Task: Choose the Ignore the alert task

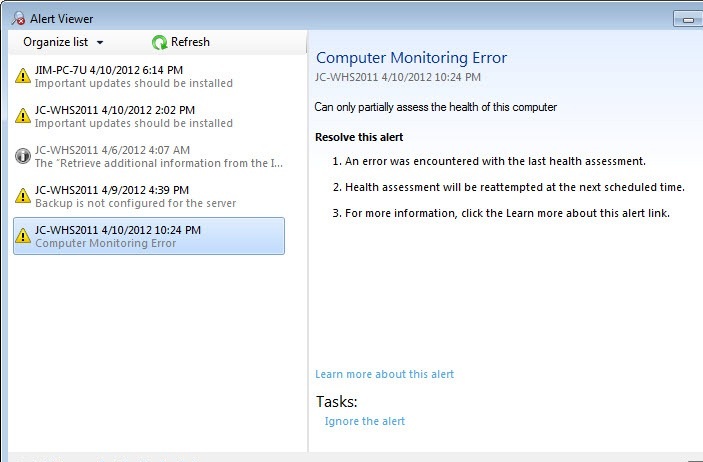Action: coord(365,421)
